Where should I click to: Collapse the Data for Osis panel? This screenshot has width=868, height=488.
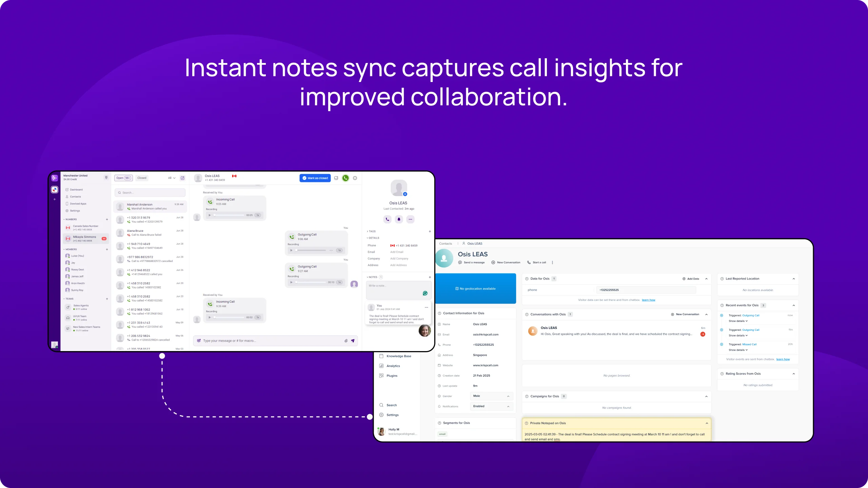pyautogui.click(x=706, y=279)
